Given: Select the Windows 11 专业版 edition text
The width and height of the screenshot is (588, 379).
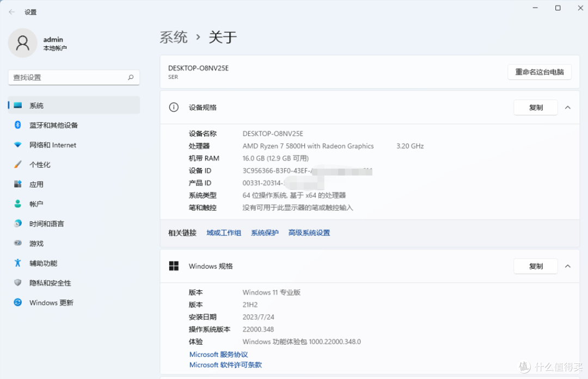Looking at the screenshot, I should [272, 292].
